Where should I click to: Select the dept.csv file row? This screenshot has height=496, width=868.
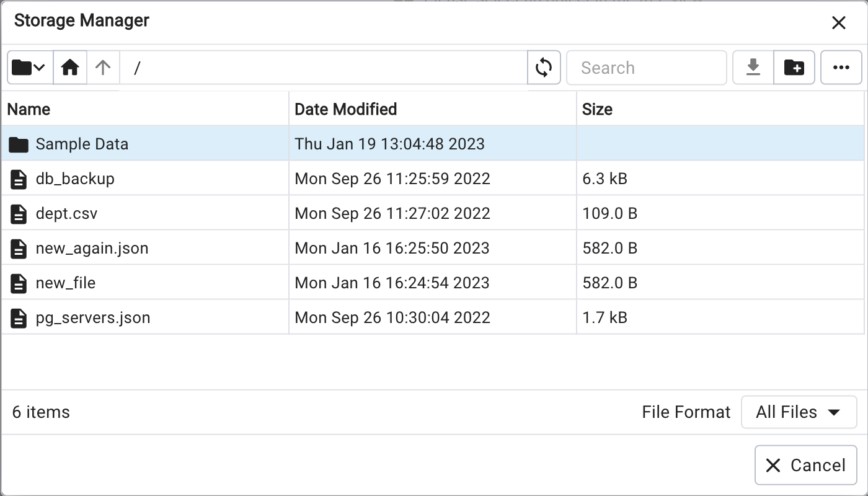67,214
